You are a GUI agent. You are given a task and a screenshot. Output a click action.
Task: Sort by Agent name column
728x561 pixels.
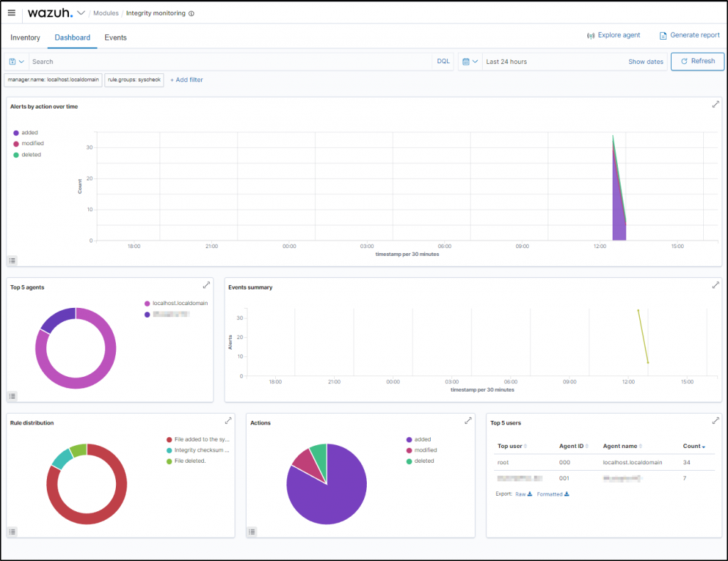click(x=623, y=447)
